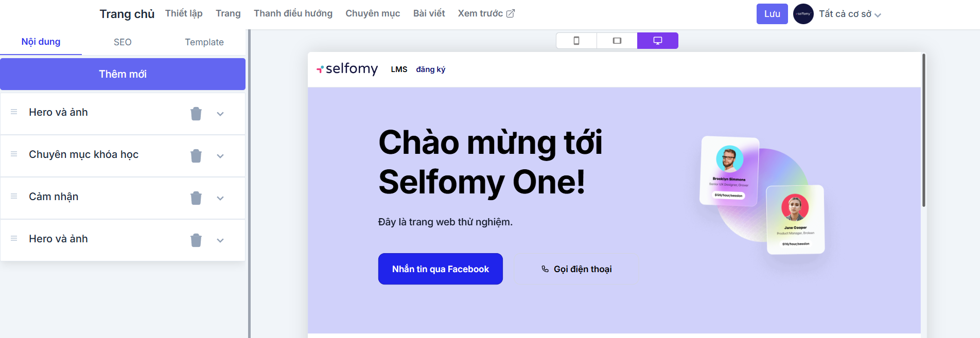Open the Thanh điều hướng menu
This screenshot has width=980, height=338.
pos(293,13)
